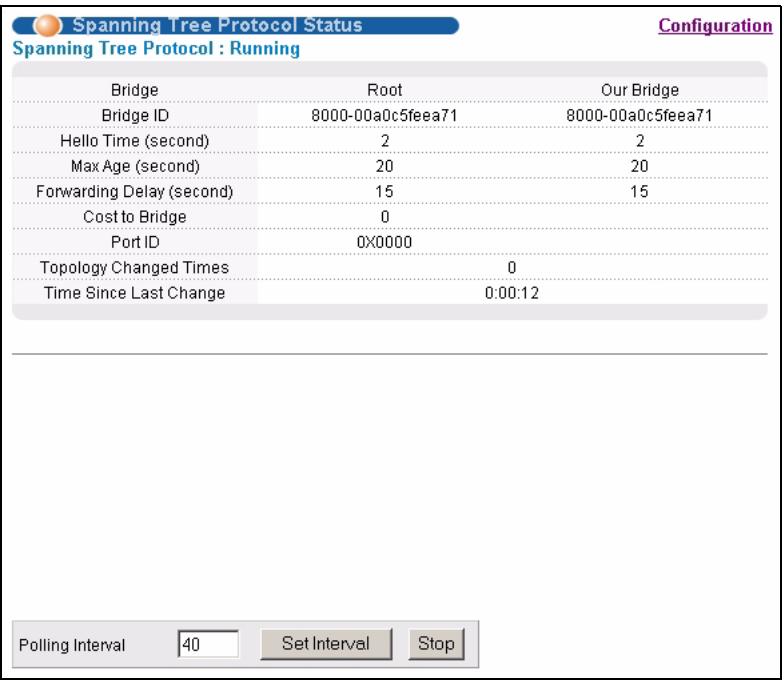Click the Our Bridge Hello Time value 2
This screenshot has height=682, width=784.
[640, 141]
